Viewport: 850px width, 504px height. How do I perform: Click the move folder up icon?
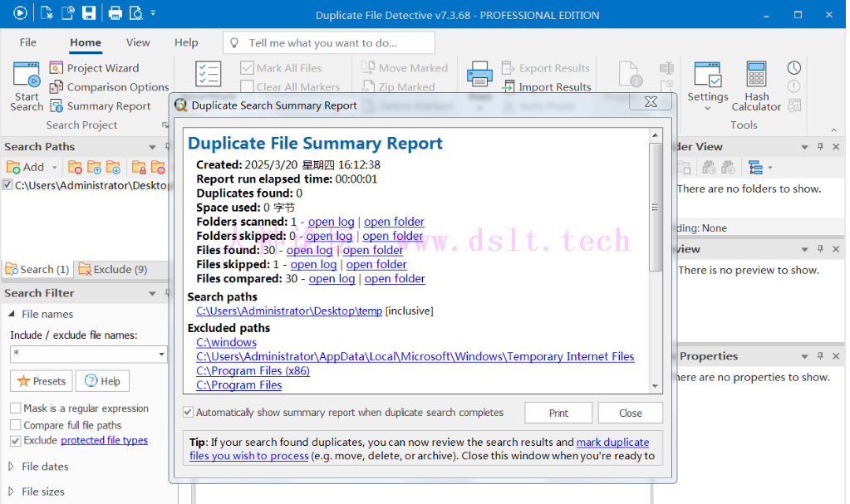[95, 168]
